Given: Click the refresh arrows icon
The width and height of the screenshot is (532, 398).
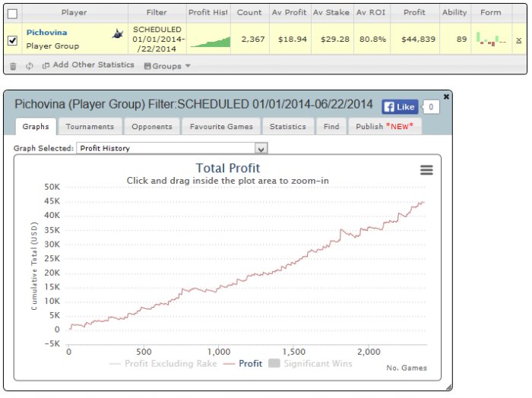Looking at the screenshot, I should 30,66.
